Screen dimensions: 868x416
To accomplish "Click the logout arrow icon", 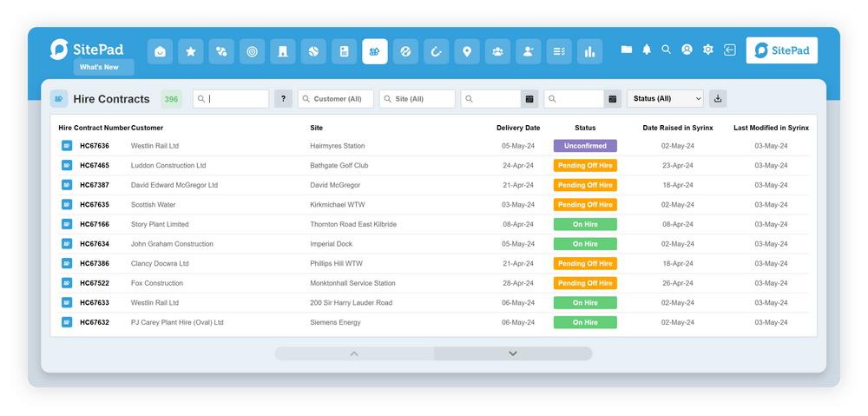I will 730,50.
